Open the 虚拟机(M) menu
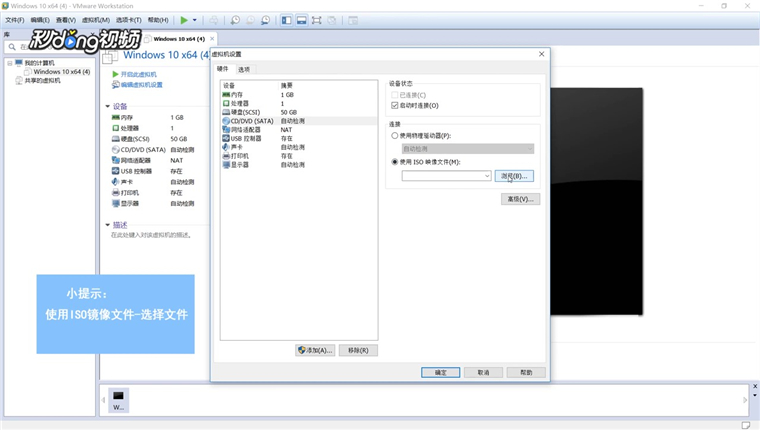 (x=95, y=20)
